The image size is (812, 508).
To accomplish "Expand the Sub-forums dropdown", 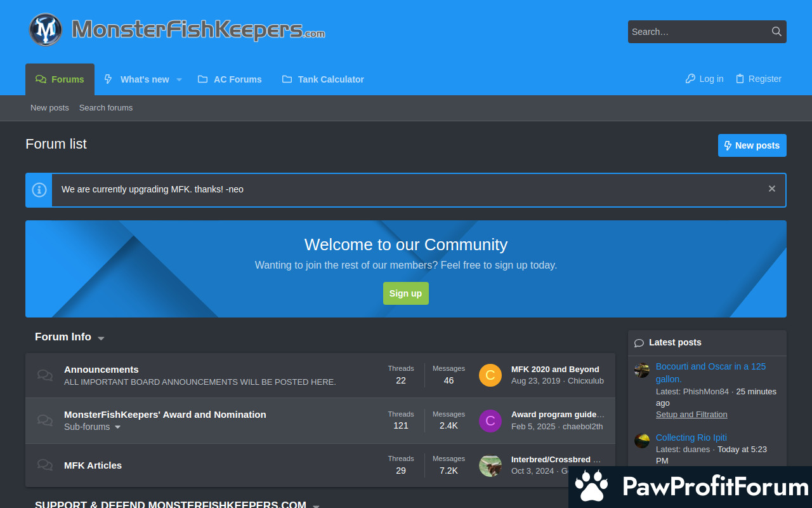I will point(117,427).
